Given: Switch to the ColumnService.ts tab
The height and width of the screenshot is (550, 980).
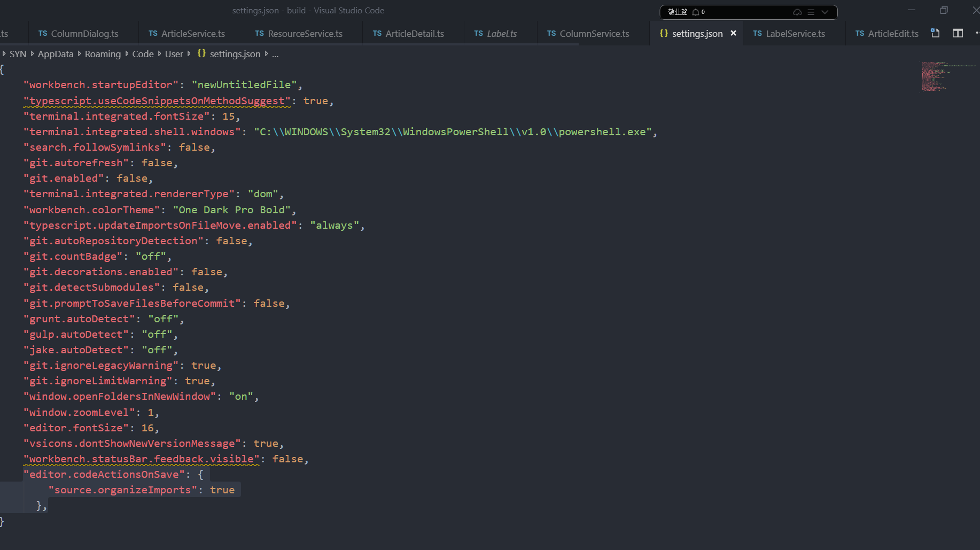Looking at the screenshot, I should point(594,33).
